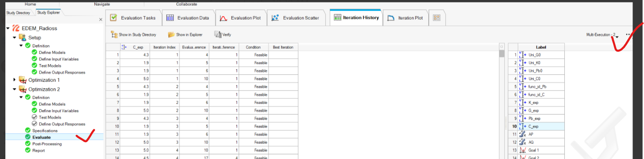Select Test Models under Optimization 2

click(50, 117)
